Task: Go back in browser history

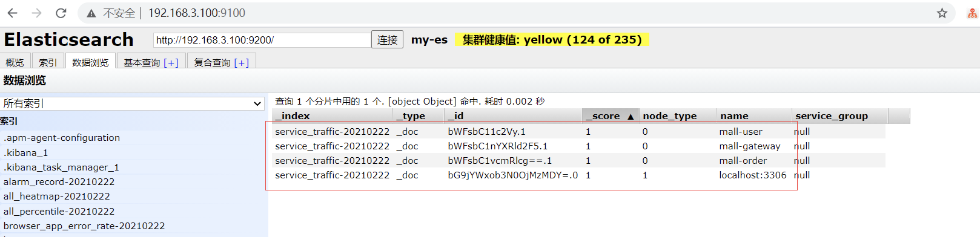Action: click(13, 13)
